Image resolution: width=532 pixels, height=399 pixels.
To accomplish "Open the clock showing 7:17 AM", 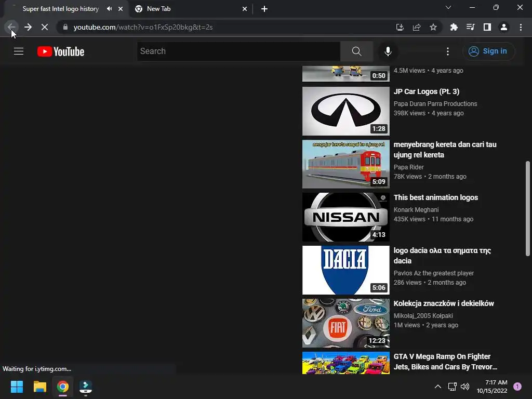I will click(x=492, y=387).
